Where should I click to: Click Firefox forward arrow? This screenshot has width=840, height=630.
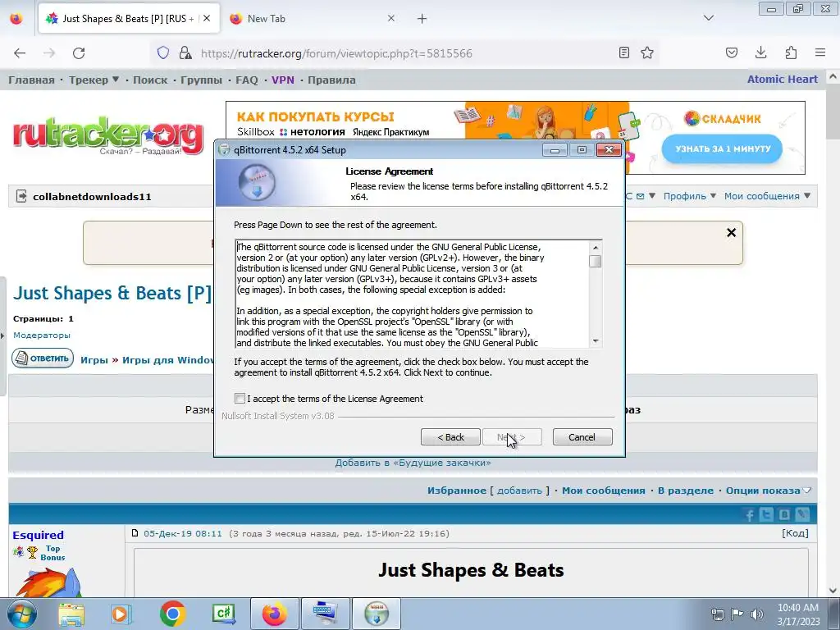pos(49,53)
